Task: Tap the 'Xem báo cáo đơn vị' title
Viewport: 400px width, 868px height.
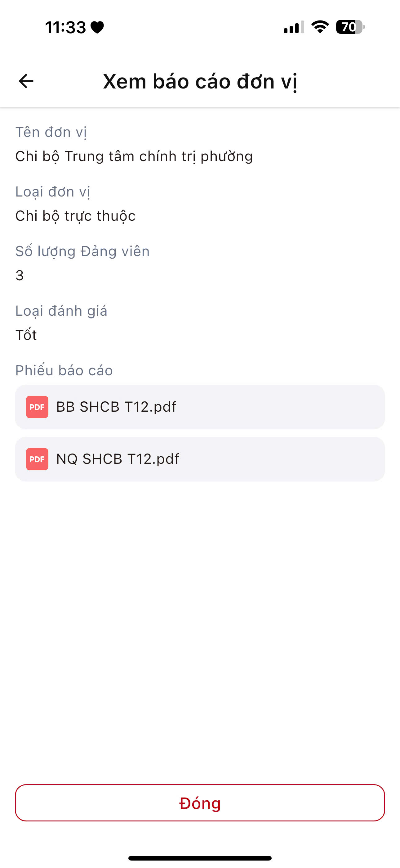Action: click(200, 82)
